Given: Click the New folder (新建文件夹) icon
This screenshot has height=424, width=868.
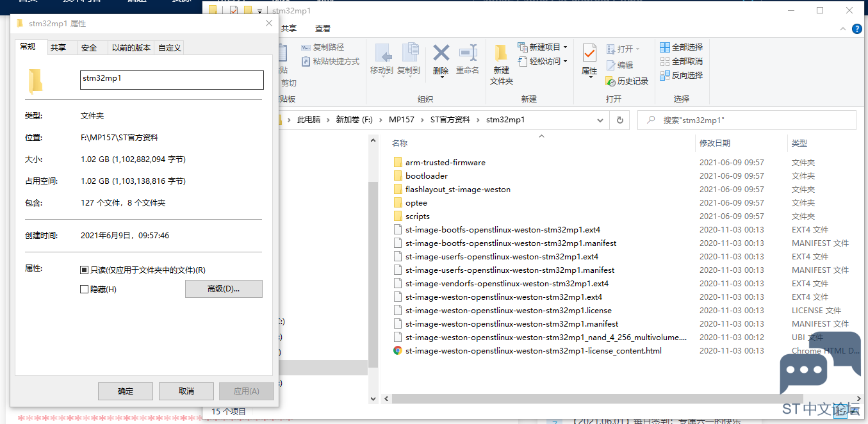Looking at the screenshot, I should pos(501,53).
